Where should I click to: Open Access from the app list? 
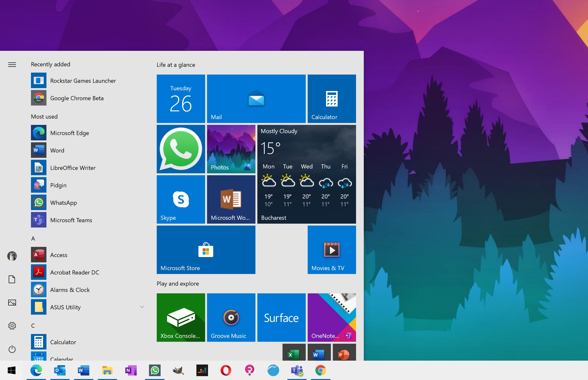coord(88,255)
